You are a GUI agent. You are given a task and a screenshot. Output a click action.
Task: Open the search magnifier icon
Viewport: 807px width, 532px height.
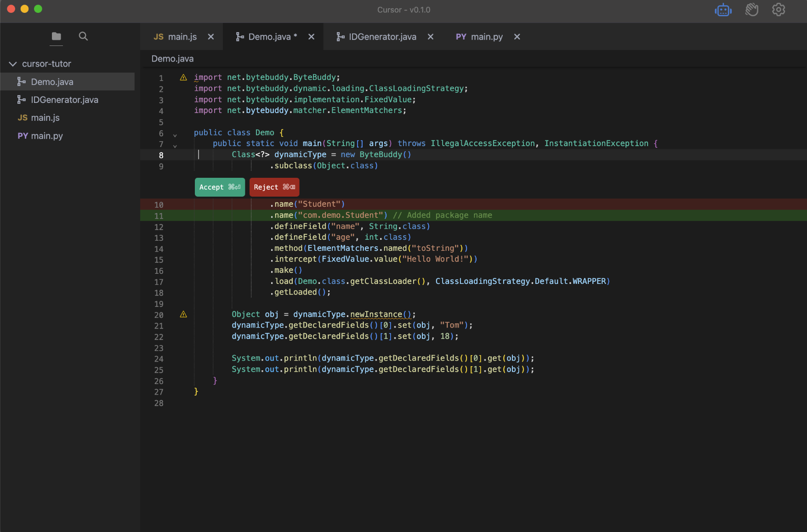[x=83, y=36]
